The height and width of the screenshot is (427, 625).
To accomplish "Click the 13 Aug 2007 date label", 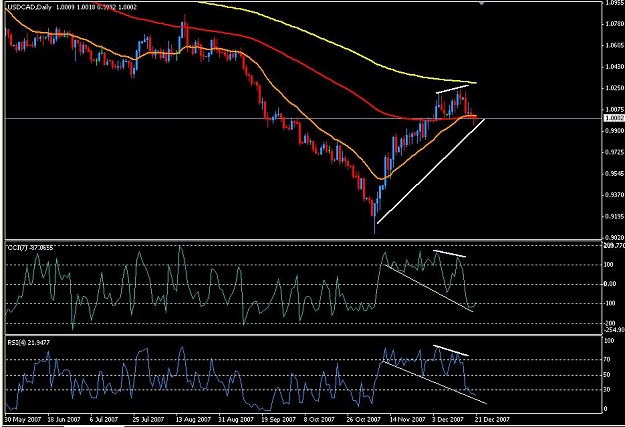I will (193, 419).
